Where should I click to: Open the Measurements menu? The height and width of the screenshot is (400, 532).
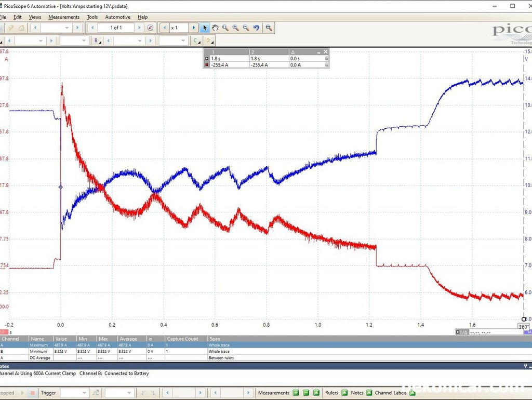click(x=64, y=17)
